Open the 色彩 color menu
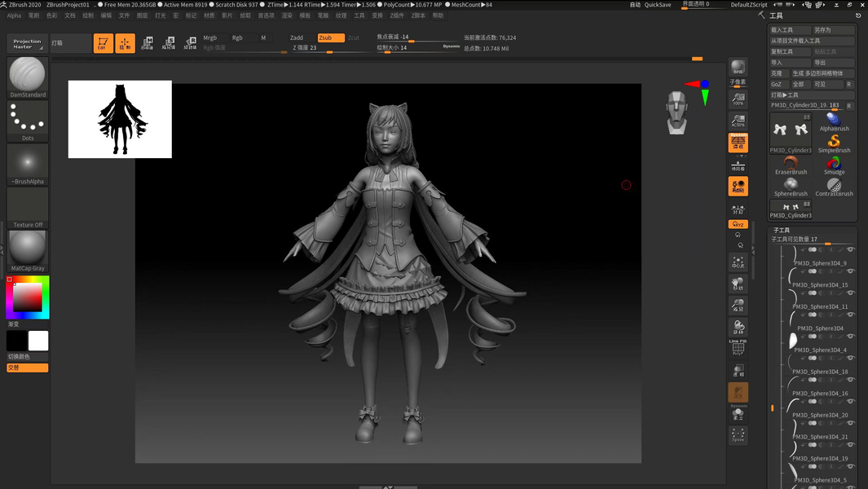Image resolution: width=868 pixels, height=489 pixels. [51, 15]
